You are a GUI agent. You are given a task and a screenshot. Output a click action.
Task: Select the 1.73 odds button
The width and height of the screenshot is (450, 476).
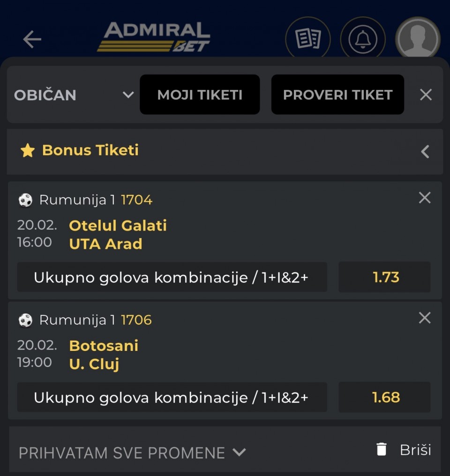coord(385,277)
